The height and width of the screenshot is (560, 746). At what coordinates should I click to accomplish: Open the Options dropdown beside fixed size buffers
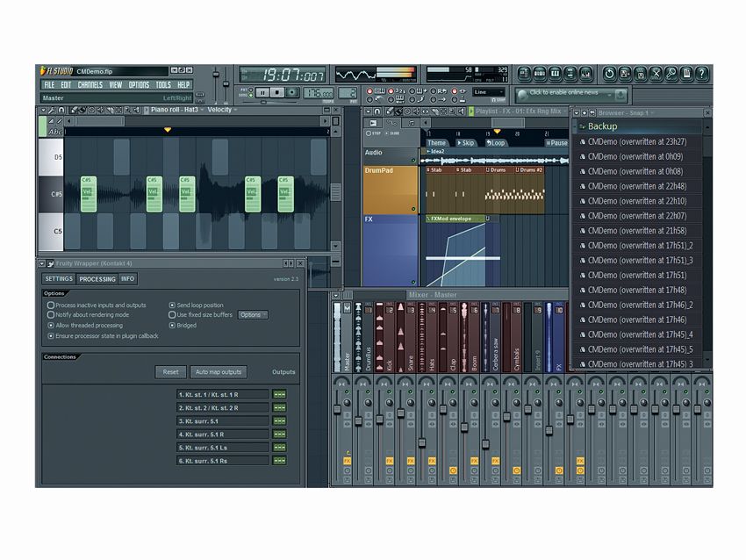[x=253, y=315]
